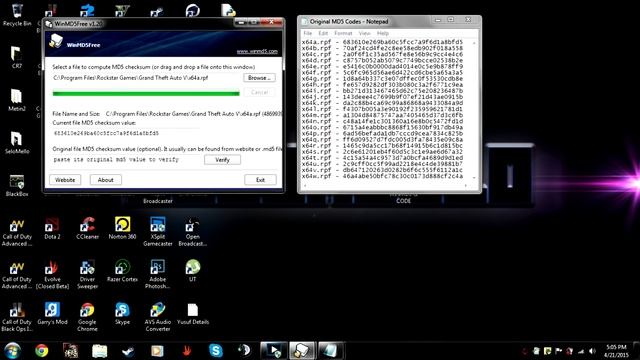640x360 pixels.
Task: Click Notepad's horizontal scrollbar right arrow
Action: tap(466, 186)
